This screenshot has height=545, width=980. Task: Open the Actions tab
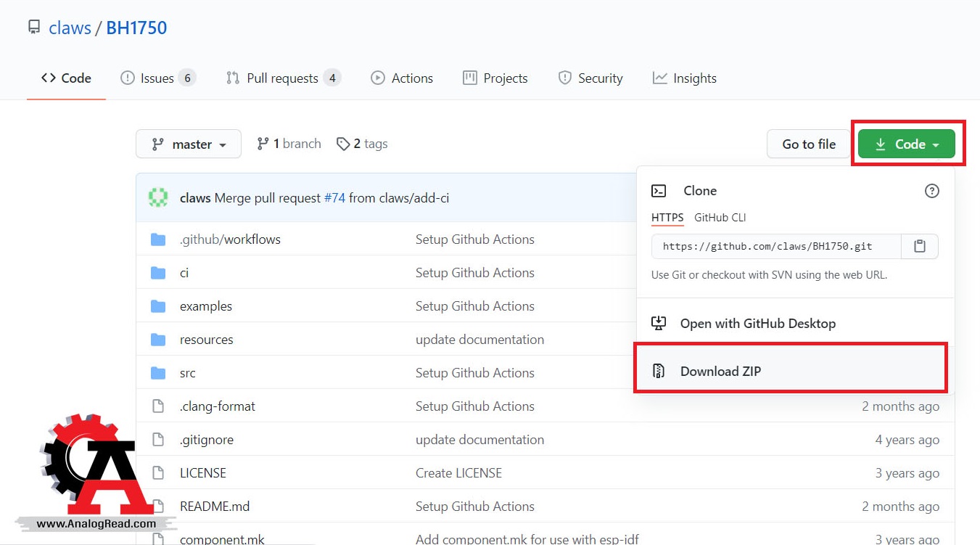402,78
